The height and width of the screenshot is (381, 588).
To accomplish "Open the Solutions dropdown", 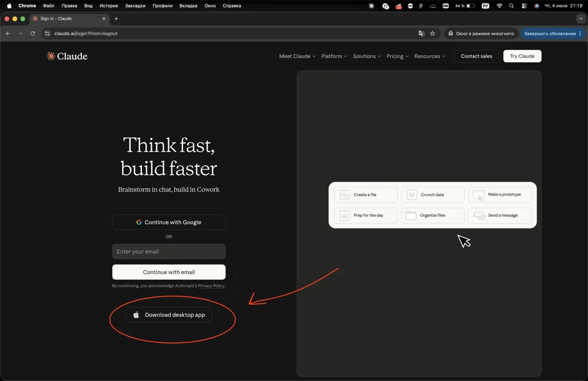I will tap(367, 56).
